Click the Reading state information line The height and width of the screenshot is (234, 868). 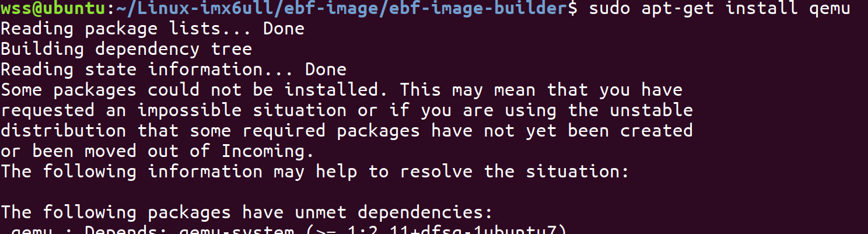[x=173, y=69]
